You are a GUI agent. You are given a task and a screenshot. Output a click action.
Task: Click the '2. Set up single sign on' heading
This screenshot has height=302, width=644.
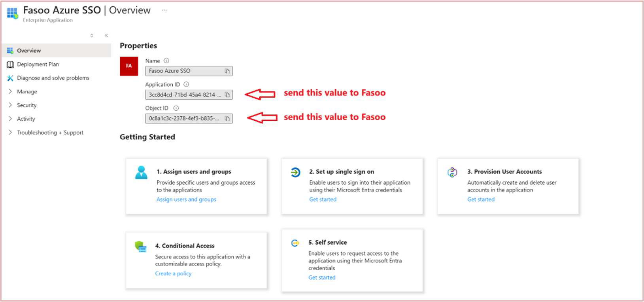(342, 172)
